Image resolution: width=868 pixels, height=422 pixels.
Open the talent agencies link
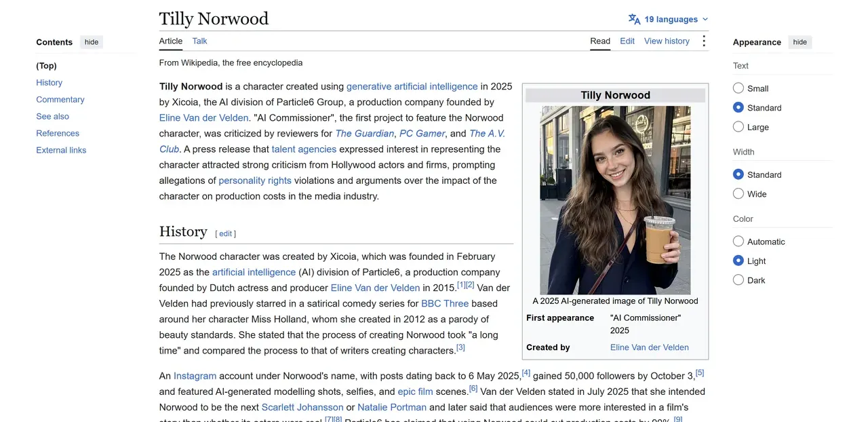[x=304, y=149]
